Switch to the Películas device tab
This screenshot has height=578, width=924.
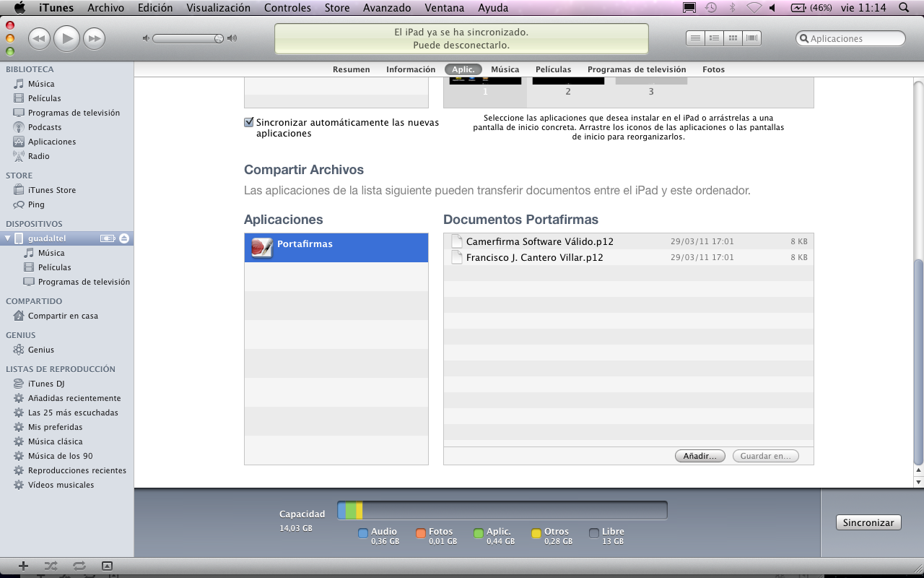(x=553, y=69)
